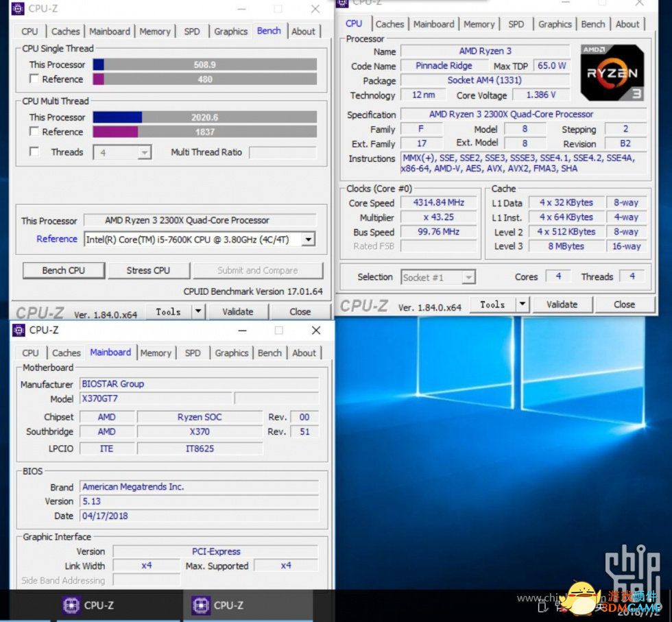The height and width of the screenshot is (622, 672).
Task: Open second CPU-Z taskbar icon
Action: click(200, 606)
